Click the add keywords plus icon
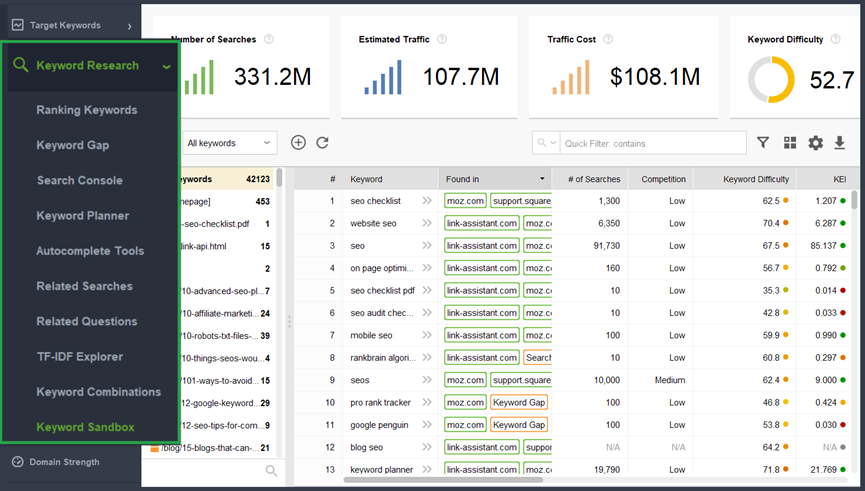 click(298, 143)
